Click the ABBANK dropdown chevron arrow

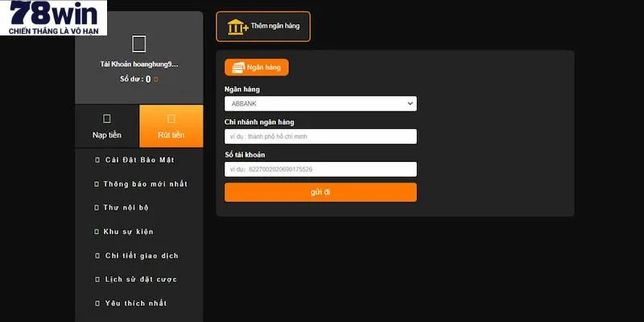point(410,104)
